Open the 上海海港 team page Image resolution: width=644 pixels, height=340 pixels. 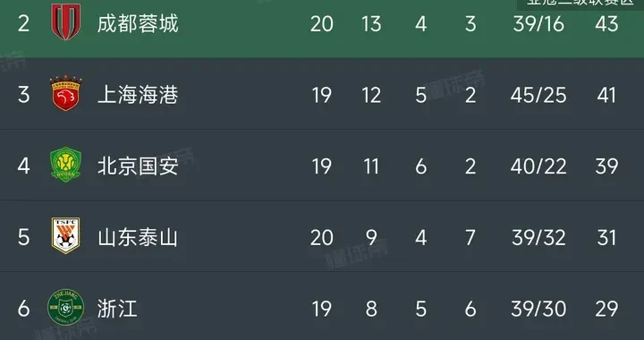[x=138, y=95]
